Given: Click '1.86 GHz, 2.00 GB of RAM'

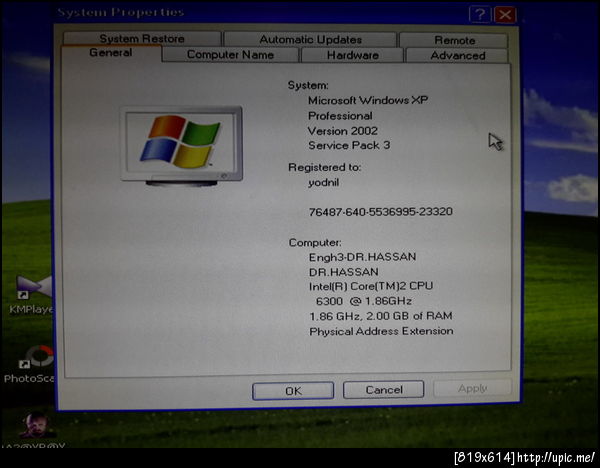Looking at the screenshot, I should point(381,316).
